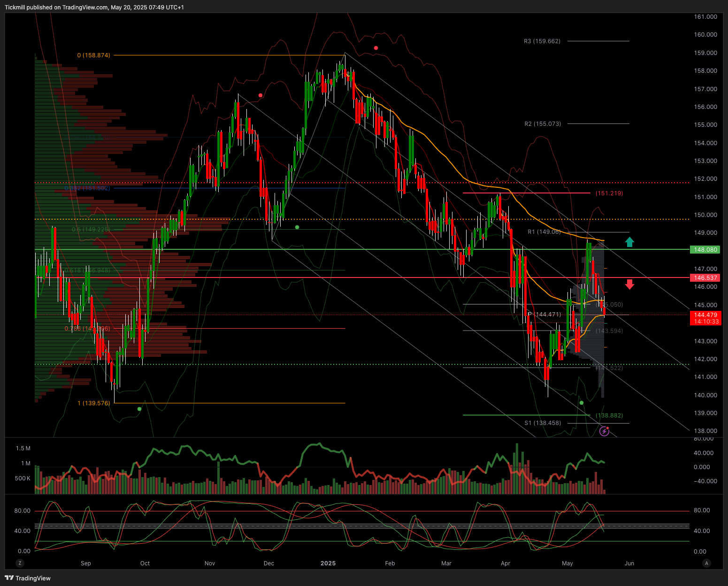Select the green 148.080 price label
Screen dimensions: 728x586
(705, 250)
